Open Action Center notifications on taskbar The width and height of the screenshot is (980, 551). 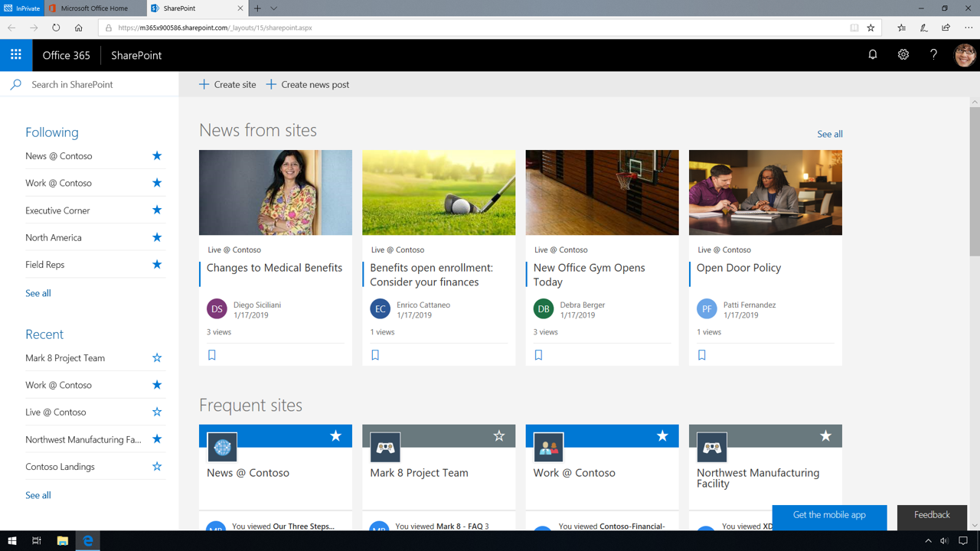coord(963,541)
